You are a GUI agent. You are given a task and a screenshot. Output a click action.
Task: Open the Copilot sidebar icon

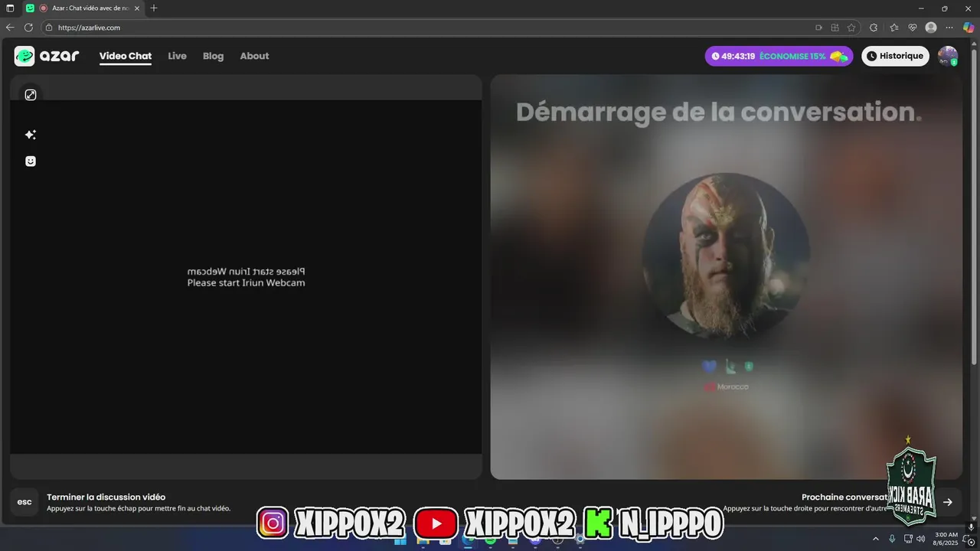point(969,28)
